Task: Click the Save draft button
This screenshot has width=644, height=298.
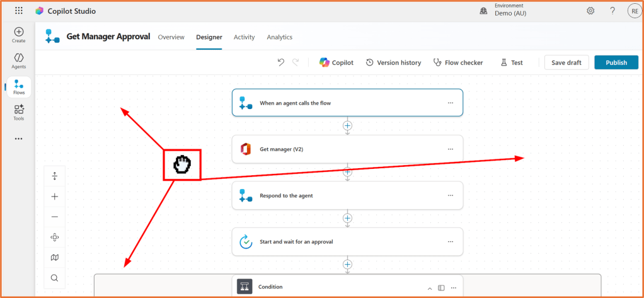Action: pos(566,62)
